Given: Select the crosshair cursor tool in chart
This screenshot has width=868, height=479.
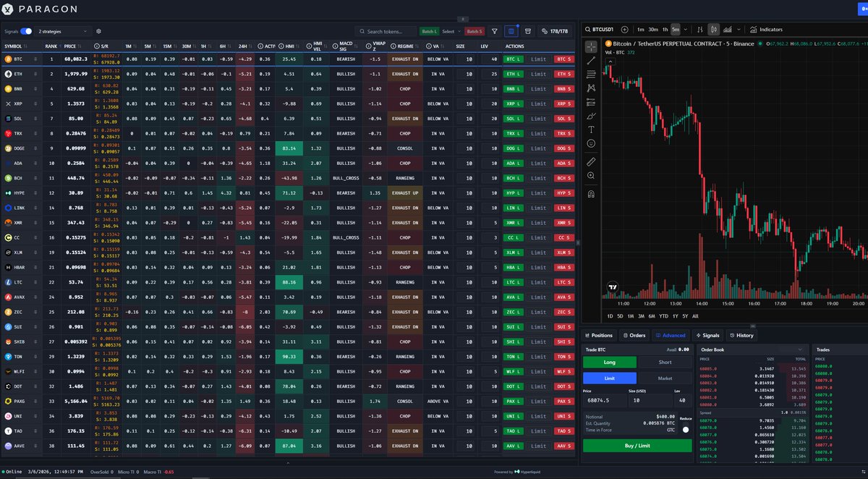Looking at the screenshot, I should coord(591,46).
